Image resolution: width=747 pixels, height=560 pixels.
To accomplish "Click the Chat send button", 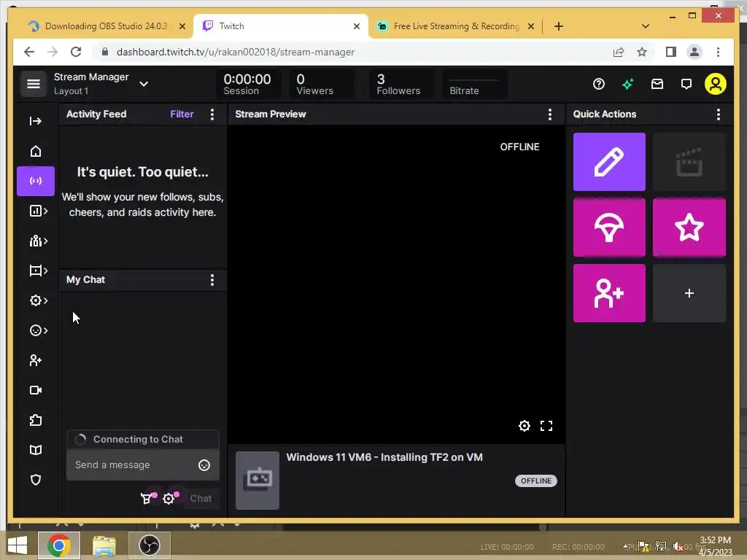I will point(201,499).
